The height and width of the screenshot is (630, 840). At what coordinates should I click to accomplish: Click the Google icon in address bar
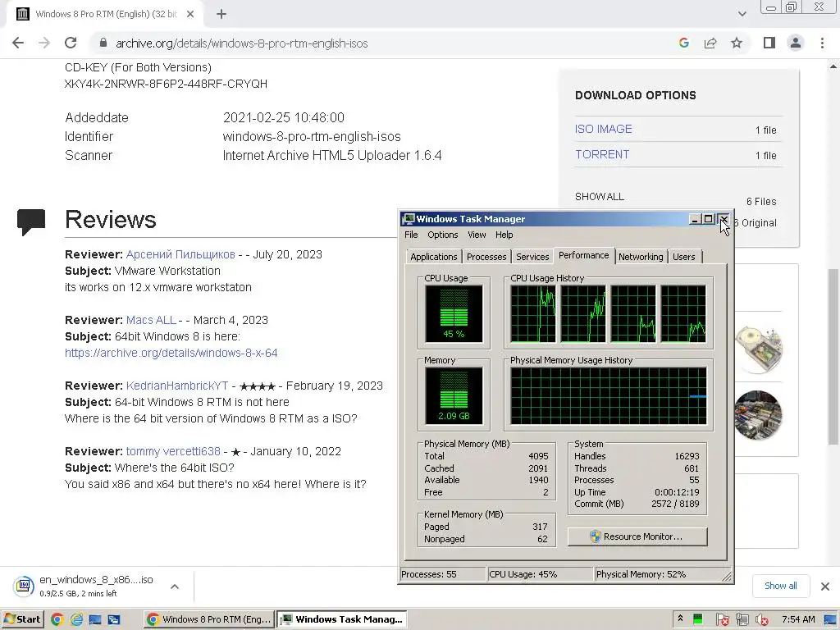pyautogui.click(x=683, y=43)
